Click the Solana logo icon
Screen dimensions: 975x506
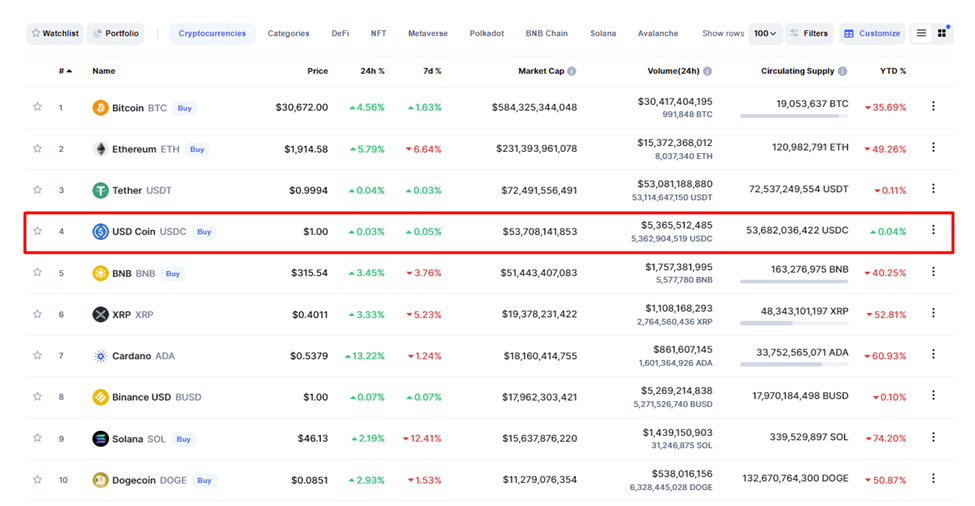click(x=100, y=438)
